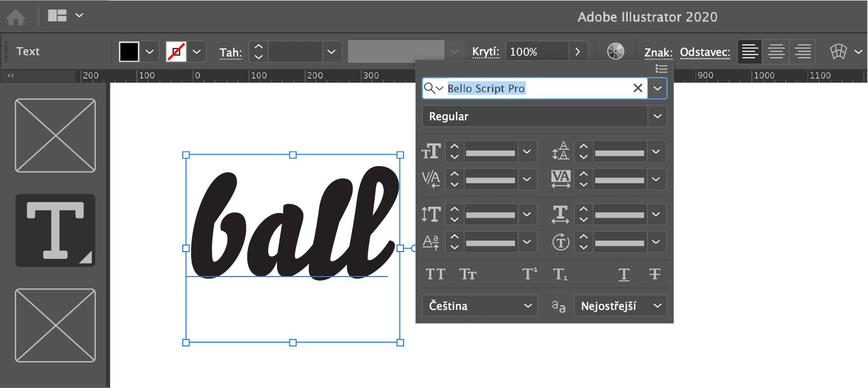Screen dimensions: 868x388
Task: Open the Tah stroke panel link
Action: [231, 53]
